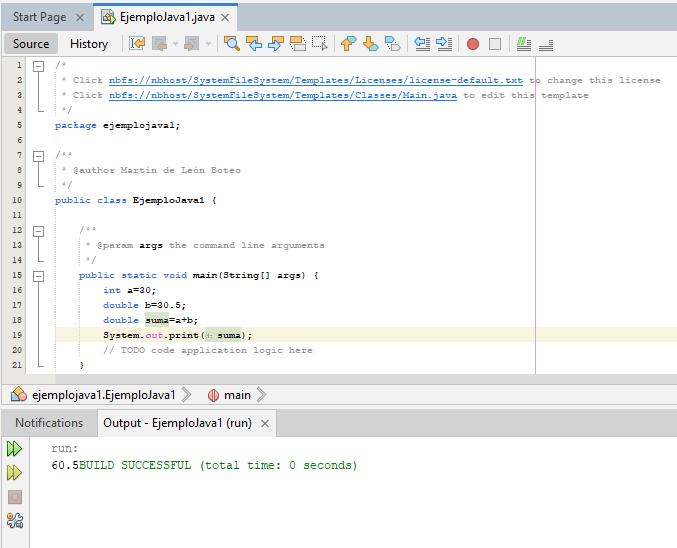Open the license-default.txt link
This screenshot has height=548, width=677.
(316, 80)
